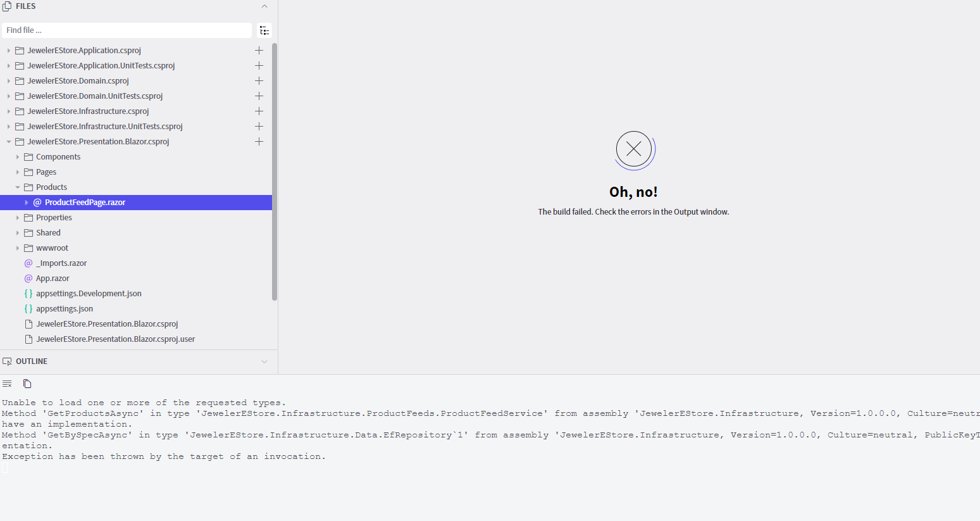Click inside the Find file search box
This screenshot has width=980, height=521.
point(127,30)
